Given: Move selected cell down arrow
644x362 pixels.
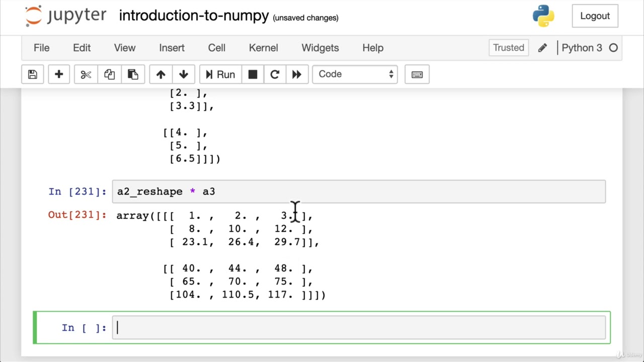Looking at the screenshot, I should (184, 74).
